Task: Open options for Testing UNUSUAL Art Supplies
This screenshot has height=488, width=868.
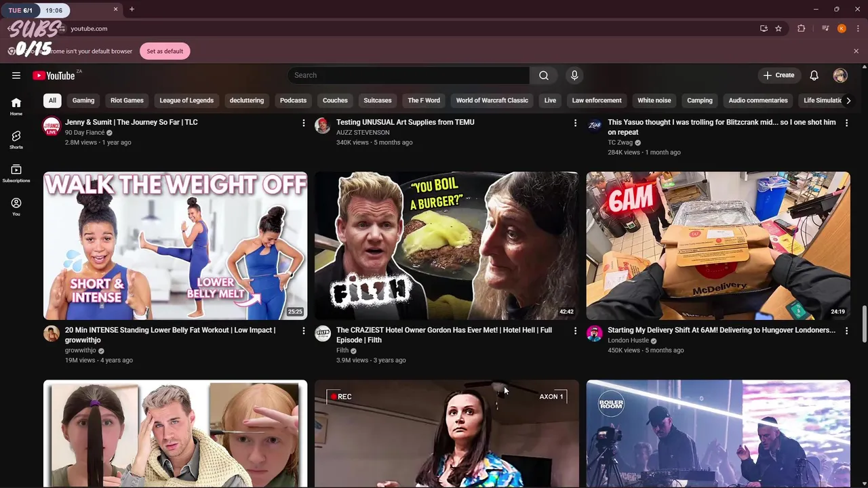Action: coord(575,123)
